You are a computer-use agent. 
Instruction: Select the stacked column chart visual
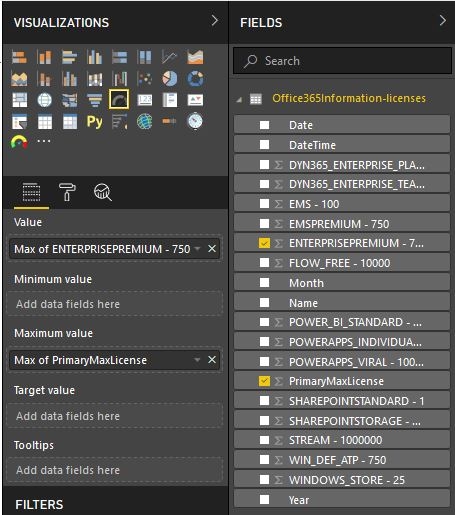point(44,57)
